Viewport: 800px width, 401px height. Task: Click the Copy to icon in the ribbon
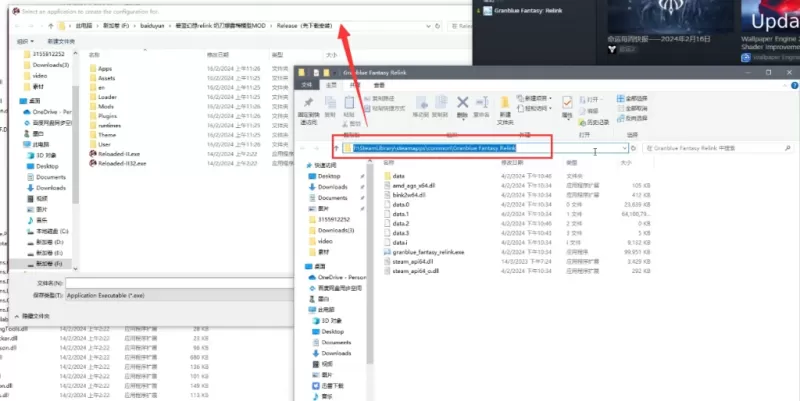point(440,103)
